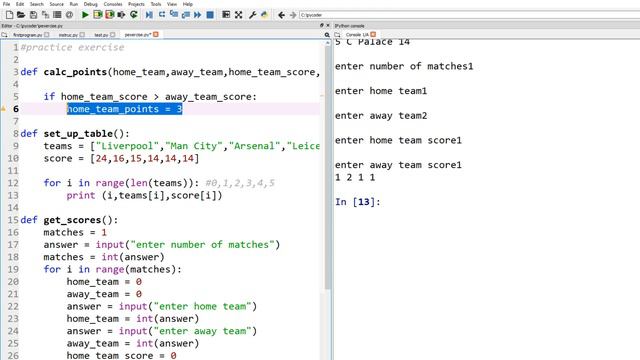Open the Tools menu
The image size is (640, 360).
point(156,4)
